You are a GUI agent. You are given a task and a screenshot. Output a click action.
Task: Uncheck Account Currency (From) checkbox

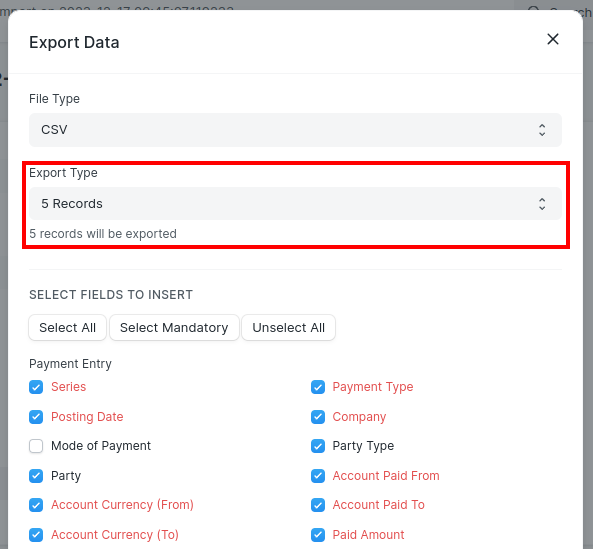pyautogui.click(x=36, y=505)
